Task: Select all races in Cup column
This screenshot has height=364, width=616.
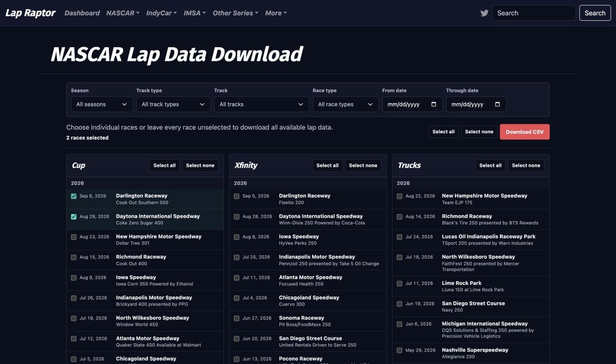Action: coord(164,165)
